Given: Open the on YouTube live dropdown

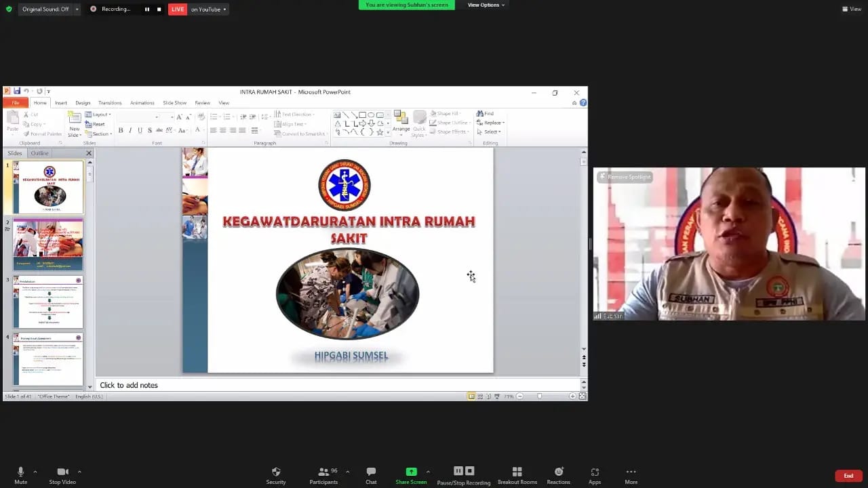Looking at the screenshot, I should point(209,9).
